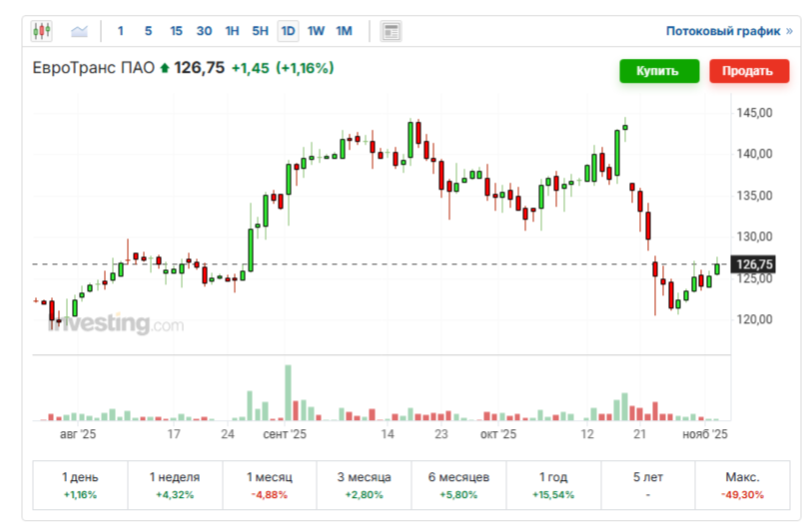Screen dimensions: 812x532
Task: Select the 1D interval
Action: pyautogui.click(x=288, y=31)
